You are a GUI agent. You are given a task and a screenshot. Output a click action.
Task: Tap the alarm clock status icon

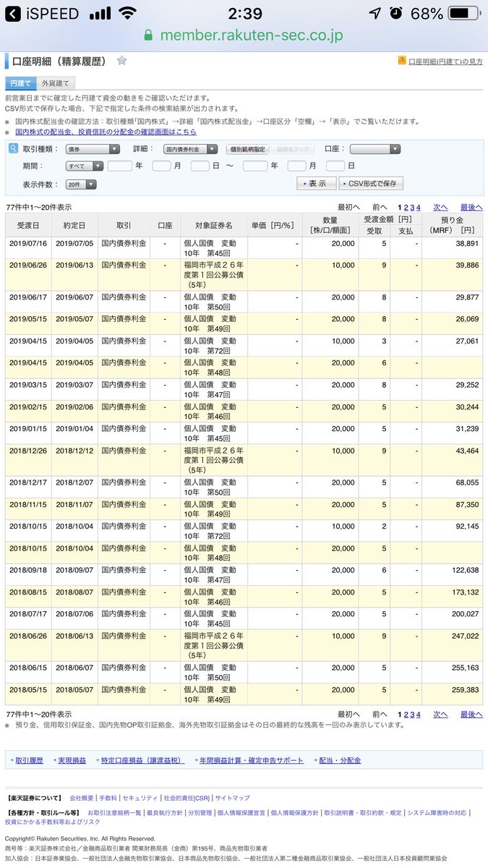click(x=395, y=14)
